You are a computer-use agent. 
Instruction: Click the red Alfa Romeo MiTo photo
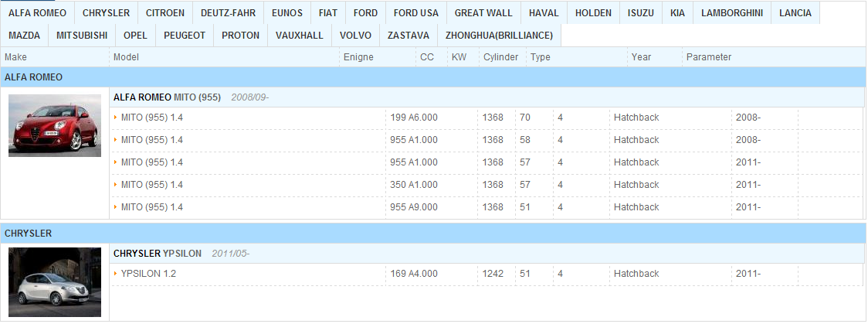(55, 126)
